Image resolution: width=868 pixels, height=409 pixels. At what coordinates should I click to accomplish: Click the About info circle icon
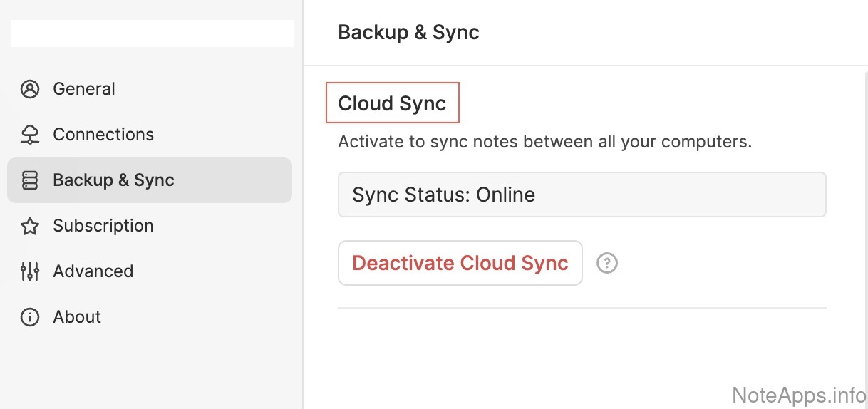(30, 317)
